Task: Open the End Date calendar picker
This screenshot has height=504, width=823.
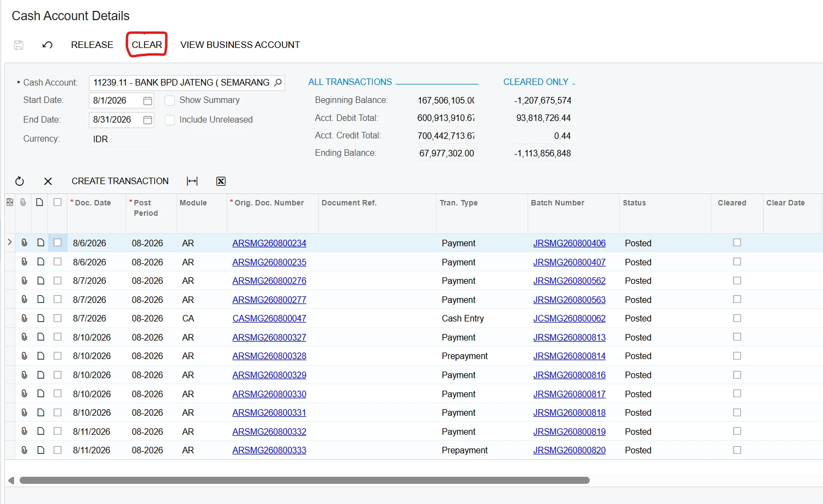Action: (x=147, y=120)
